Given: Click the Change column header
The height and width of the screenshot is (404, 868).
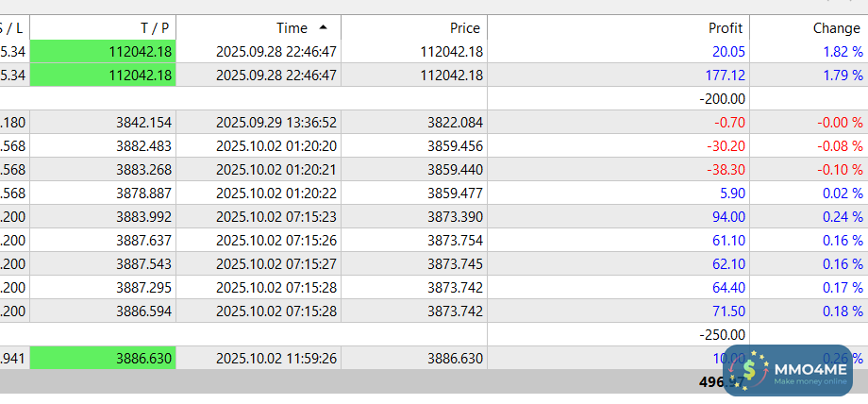Looking at the screenshot, I should pos(836,28).
